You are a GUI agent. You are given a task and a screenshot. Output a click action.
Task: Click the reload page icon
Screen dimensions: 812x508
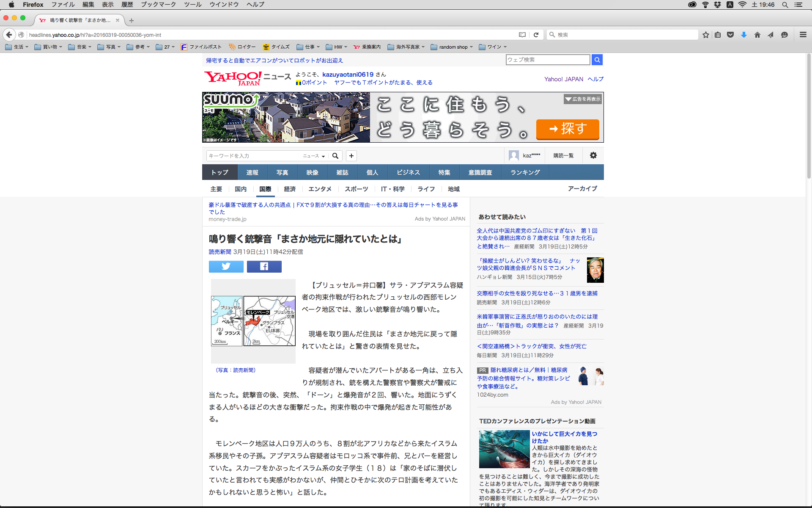click(536, 35)
